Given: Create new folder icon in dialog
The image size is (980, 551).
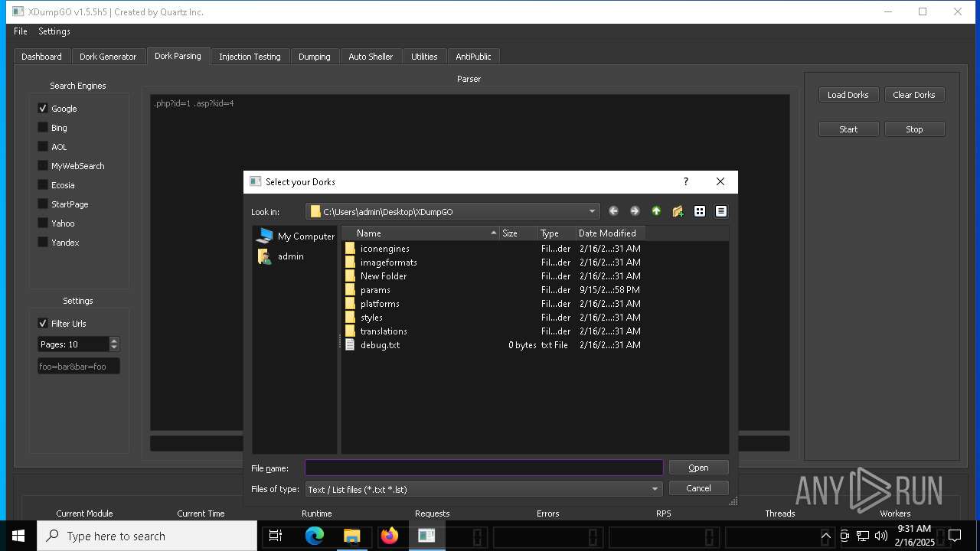Looking at the screenshot, I should [678, 211].
